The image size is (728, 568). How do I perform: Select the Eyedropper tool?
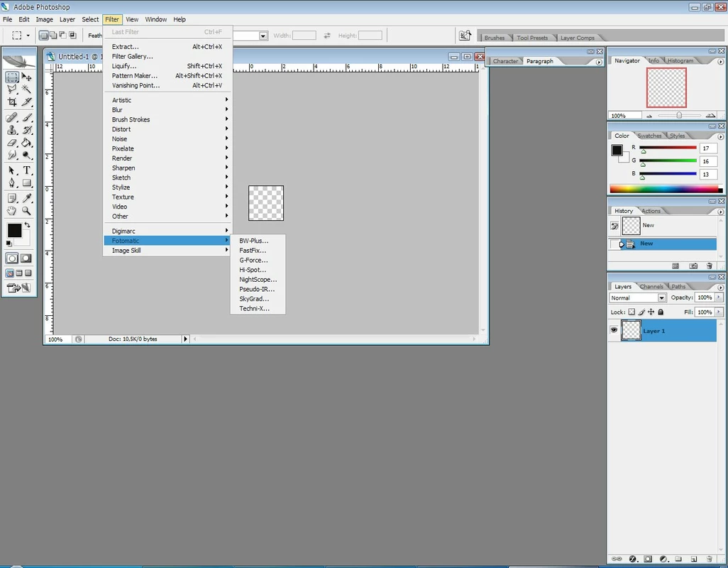(x=26, y=198)
